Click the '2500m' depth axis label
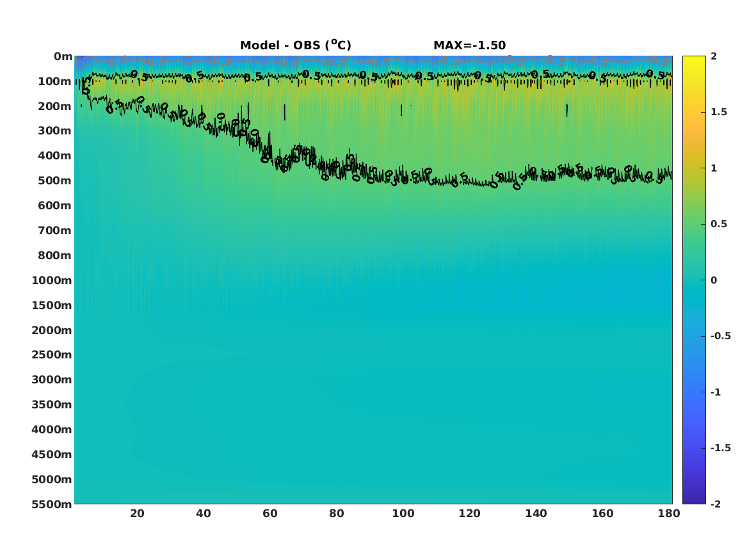This screenshot has width=747, height=560. (x=52, y=355)
